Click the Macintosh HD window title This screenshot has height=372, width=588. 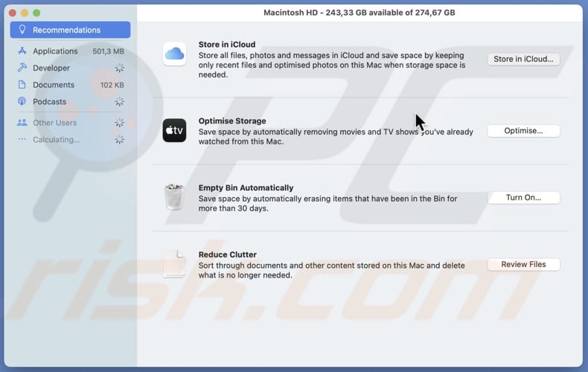click(x=359, y=13)
